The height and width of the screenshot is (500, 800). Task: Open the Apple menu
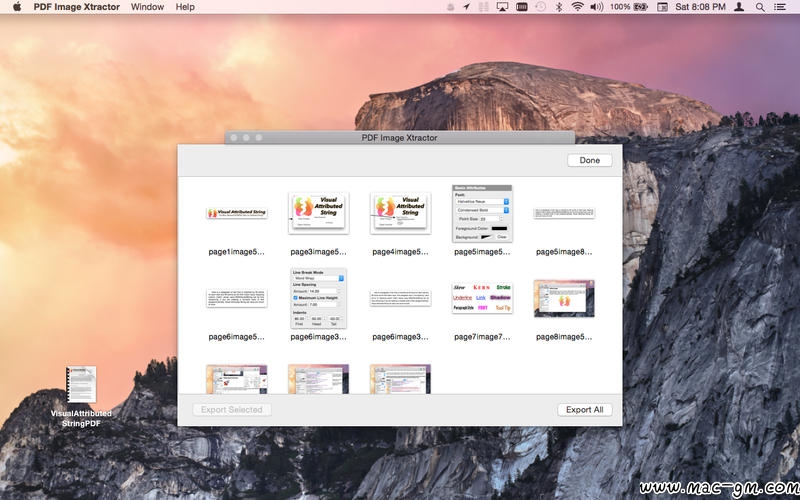tap(17, 7)
